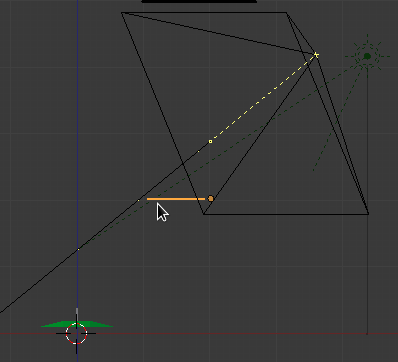
Task: Click the yellow dot left of orange line
Action: click(139, 200)
